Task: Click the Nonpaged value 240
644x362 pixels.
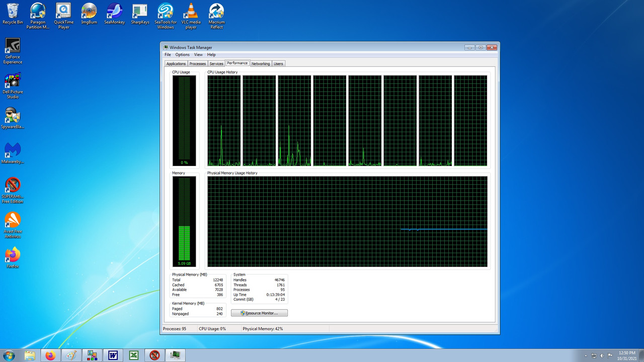Action: pos(219,314)
